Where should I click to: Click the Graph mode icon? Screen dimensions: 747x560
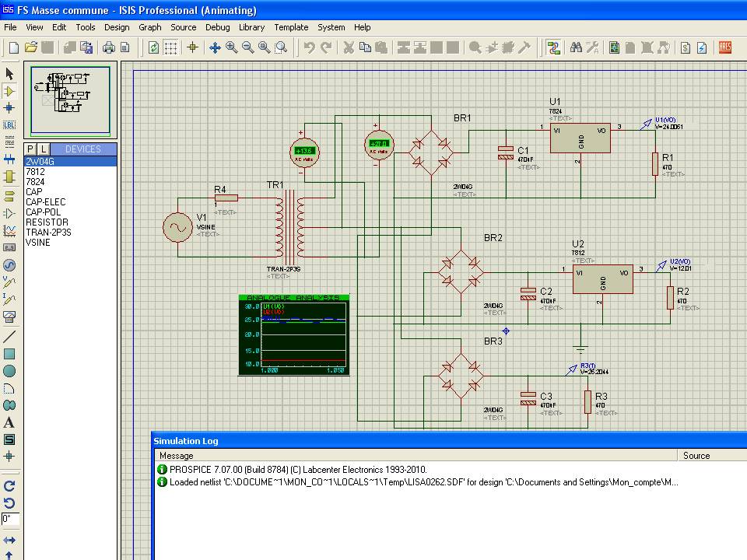click(x=9, y=231)
